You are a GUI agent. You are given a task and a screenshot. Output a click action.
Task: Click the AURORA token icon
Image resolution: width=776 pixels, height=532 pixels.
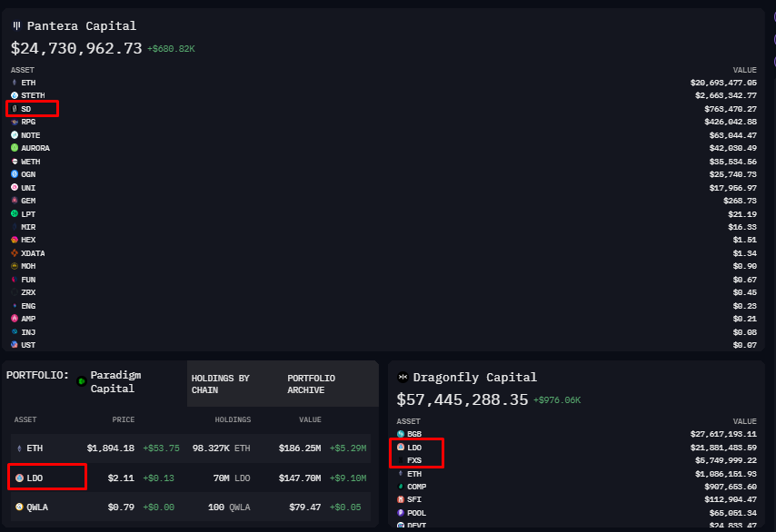[15, 148]
